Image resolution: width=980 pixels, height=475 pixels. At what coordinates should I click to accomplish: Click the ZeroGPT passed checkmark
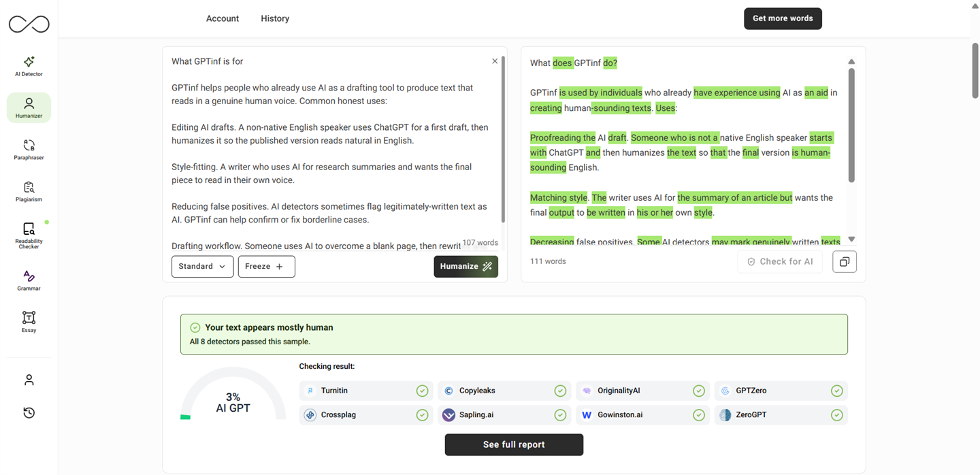point(836,414)
